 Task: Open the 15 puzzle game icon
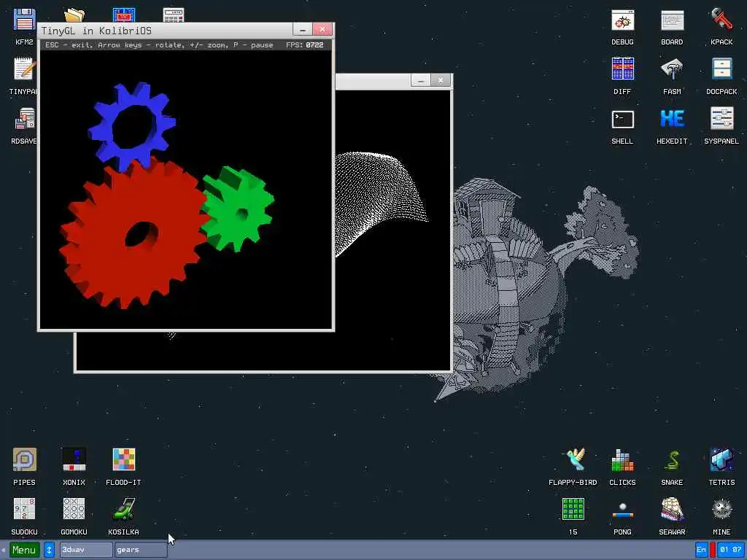click(x=573, y=510)
